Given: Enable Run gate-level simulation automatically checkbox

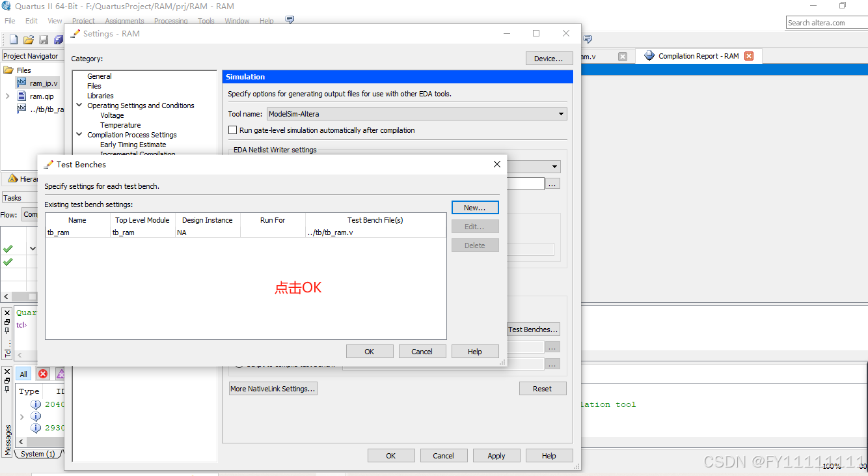Looking at the screenshot, I should coord(233,130).
